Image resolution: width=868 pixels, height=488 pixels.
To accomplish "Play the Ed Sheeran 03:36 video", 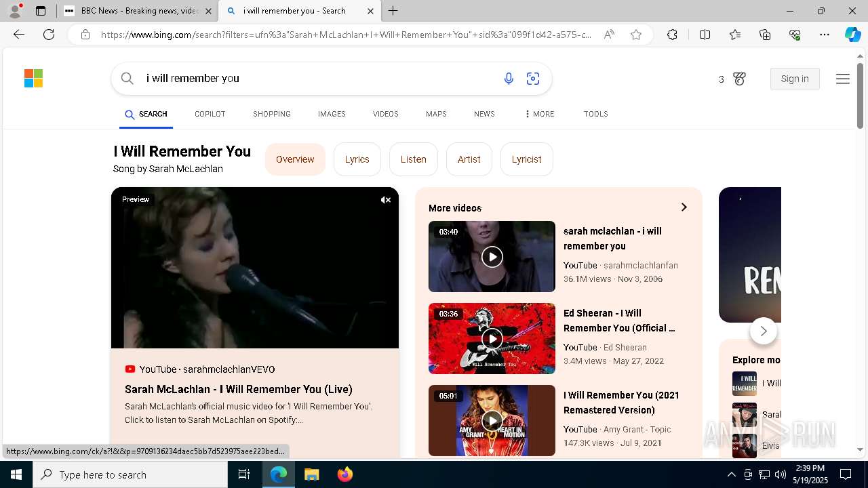I will click(x=492, y=338).
